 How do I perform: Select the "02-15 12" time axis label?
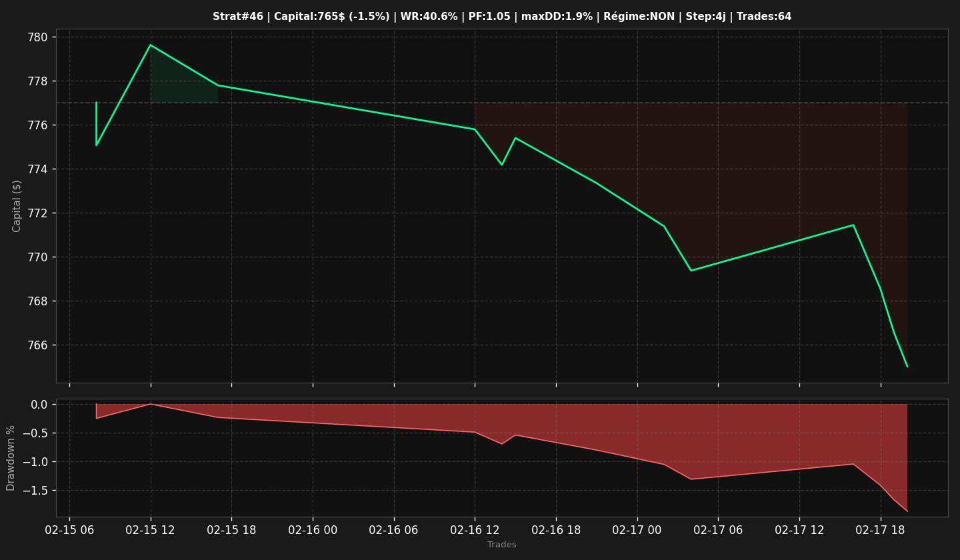point(151,530)
